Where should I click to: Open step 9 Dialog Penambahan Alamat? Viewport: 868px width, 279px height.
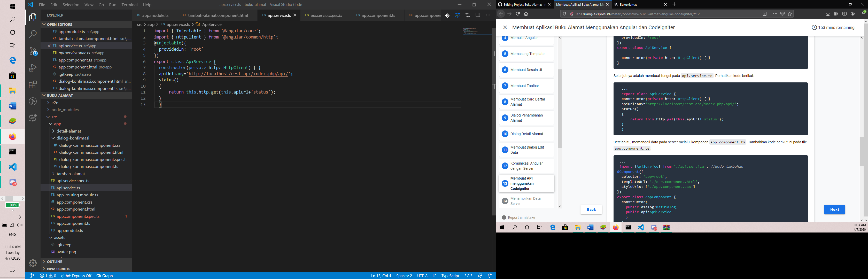(x=526, y=118)
